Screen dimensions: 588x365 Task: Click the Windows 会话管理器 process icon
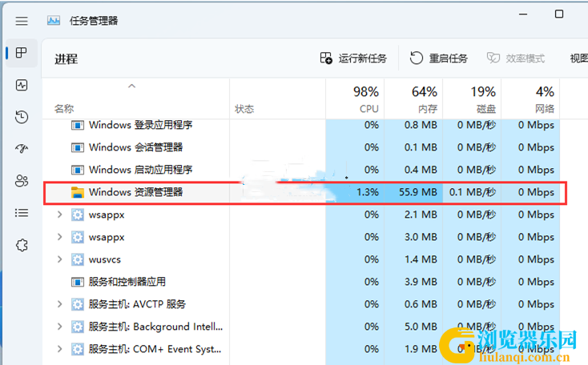tap(78, 147)
